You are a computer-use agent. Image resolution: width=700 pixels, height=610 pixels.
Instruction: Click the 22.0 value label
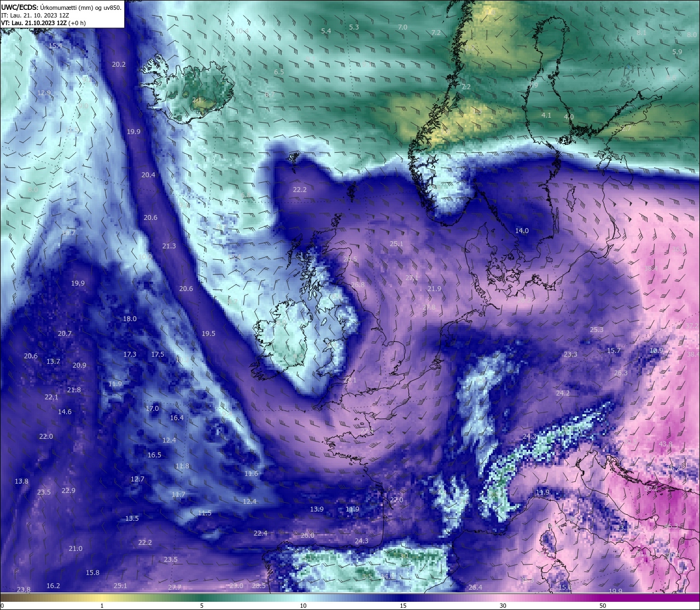pos(46,437)
